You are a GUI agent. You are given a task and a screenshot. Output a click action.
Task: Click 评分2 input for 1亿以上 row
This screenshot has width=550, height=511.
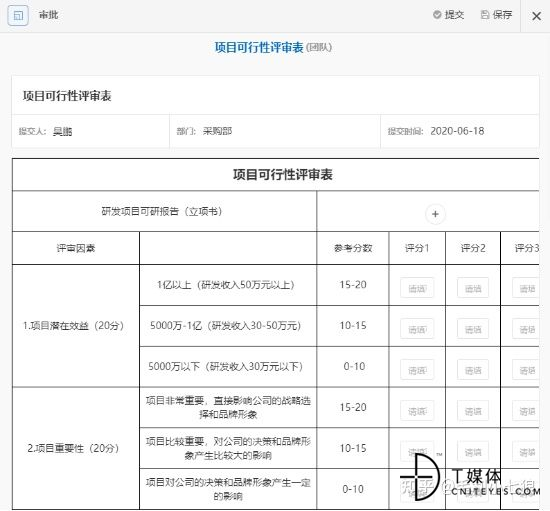473,288
